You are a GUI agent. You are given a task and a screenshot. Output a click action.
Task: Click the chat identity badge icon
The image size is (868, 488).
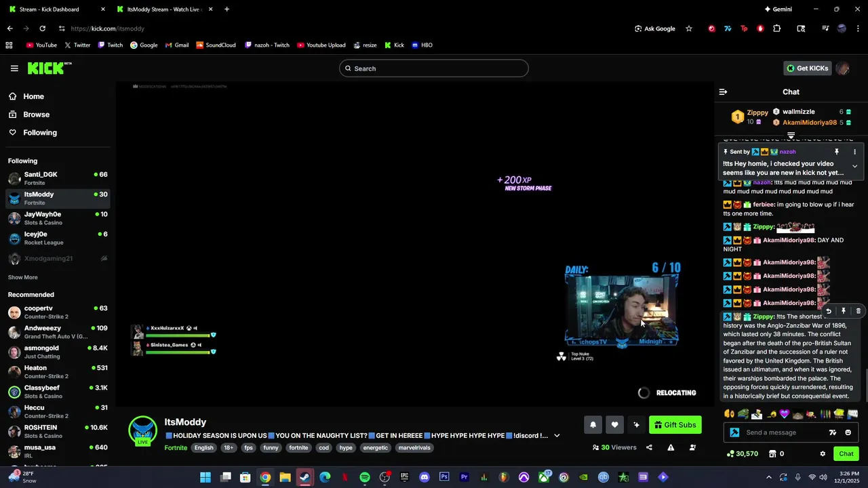pos(734,432)
